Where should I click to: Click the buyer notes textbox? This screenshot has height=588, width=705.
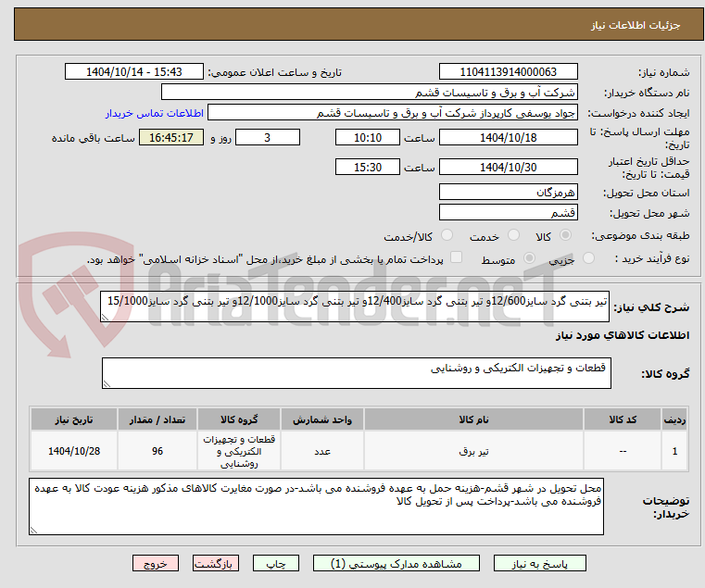[317, 507]
